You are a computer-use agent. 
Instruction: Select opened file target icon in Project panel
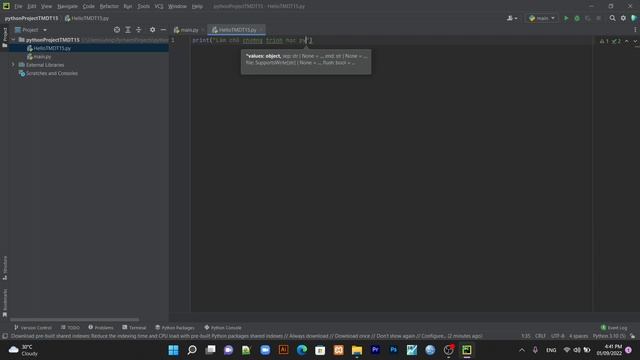117,30
